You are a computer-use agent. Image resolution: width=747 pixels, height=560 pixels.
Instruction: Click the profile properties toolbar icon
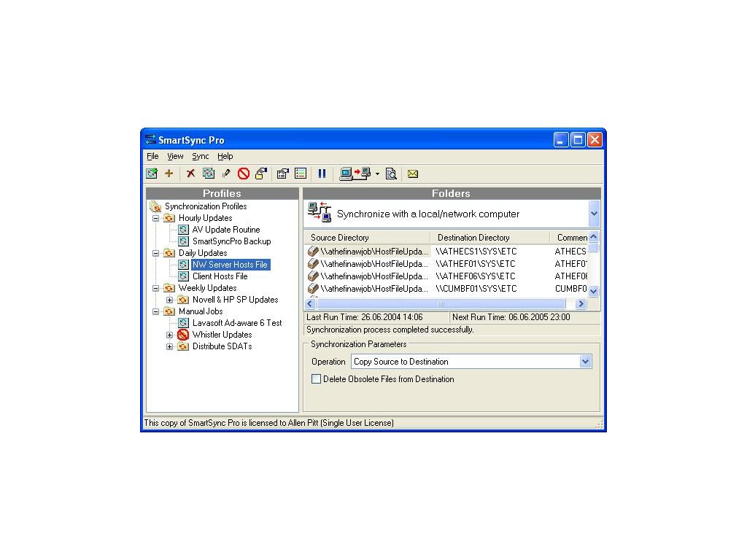pos(283,174)
